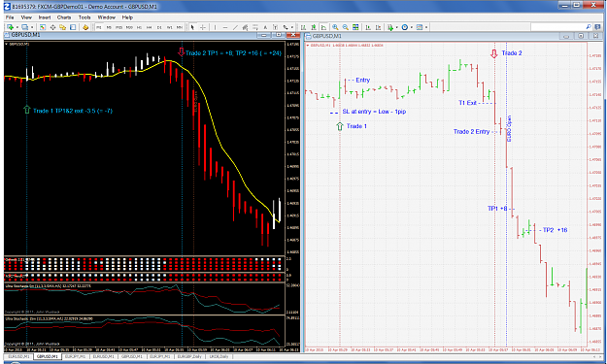Click the search magnifier icon

[x=589, y=27]
